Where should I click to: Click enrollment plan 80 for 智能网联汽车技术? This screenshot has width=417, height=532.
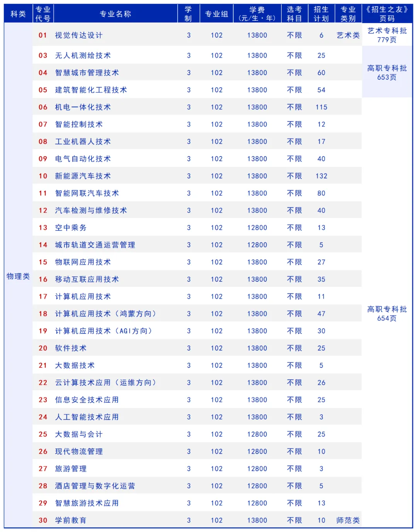tap(321, 193)
